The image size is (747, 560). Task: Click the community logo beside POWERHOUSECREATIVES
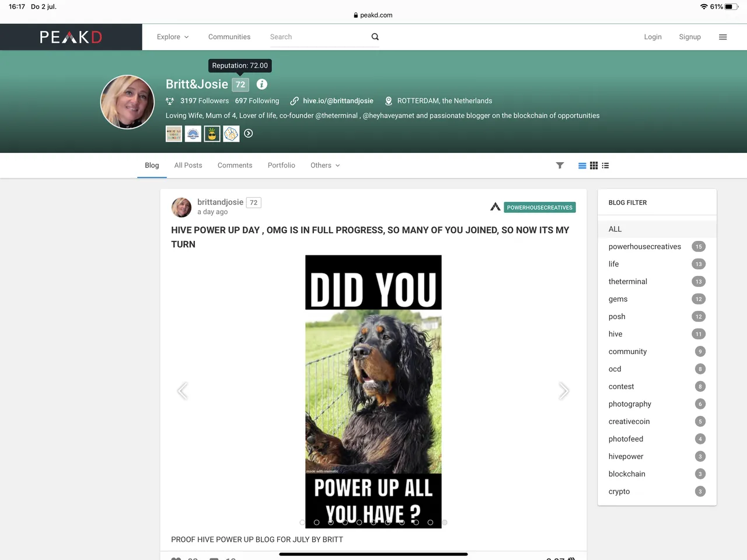click(x=495, y=207)
